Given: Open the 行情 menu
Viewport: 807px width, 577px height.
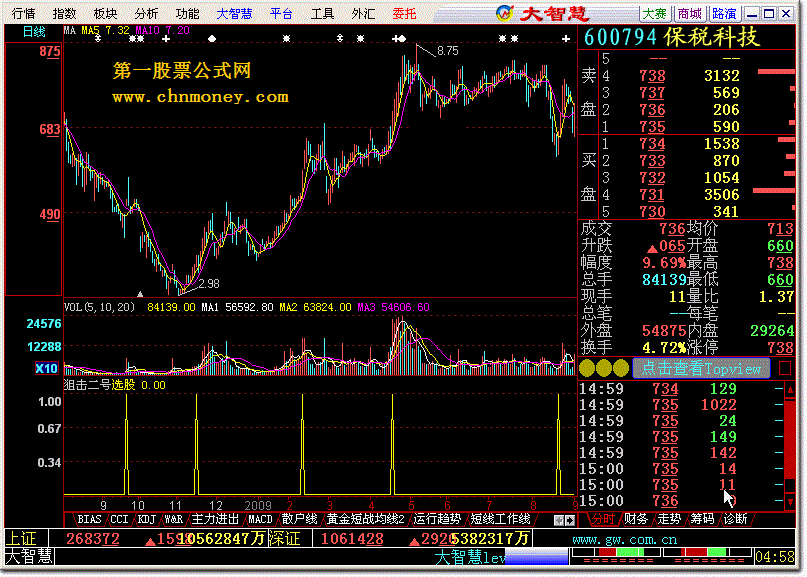Looking at the screenshot, I should (23, 13).
